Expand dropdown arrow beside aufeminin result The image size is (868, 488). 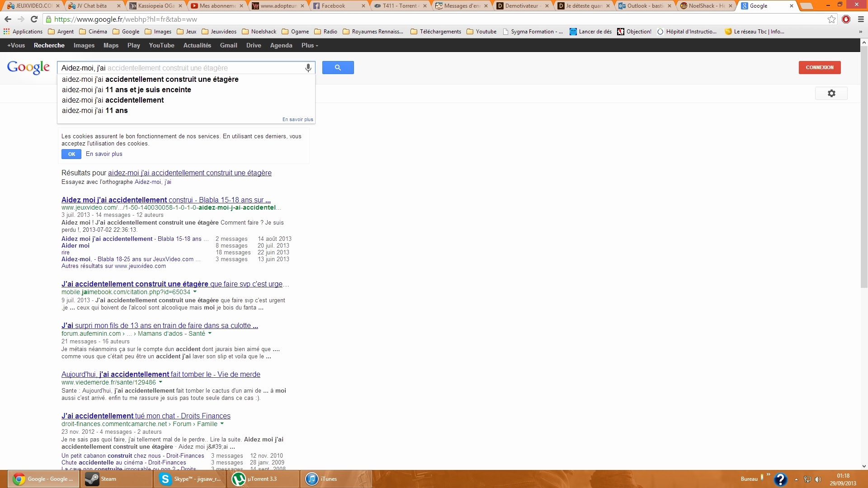tap(210, 333)
